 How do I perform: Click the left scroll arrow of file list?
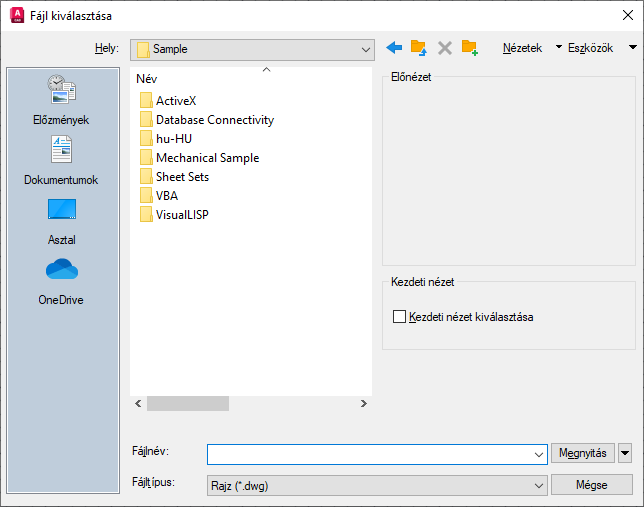point(138,403)
